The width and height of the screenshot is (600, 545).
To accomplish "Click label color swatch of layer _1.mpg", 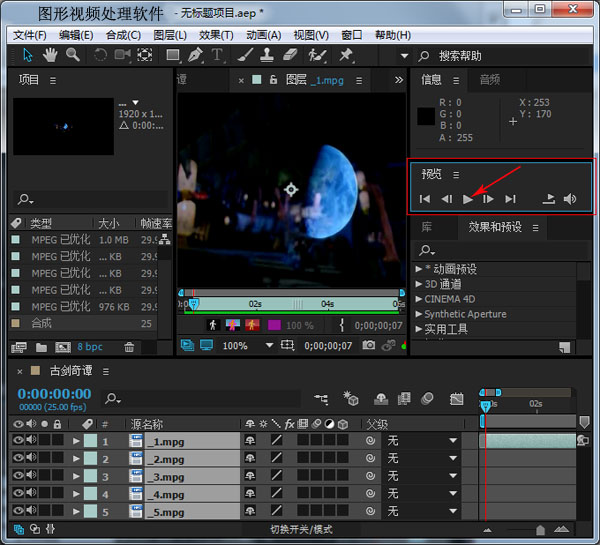I will [x=90, y=441].
